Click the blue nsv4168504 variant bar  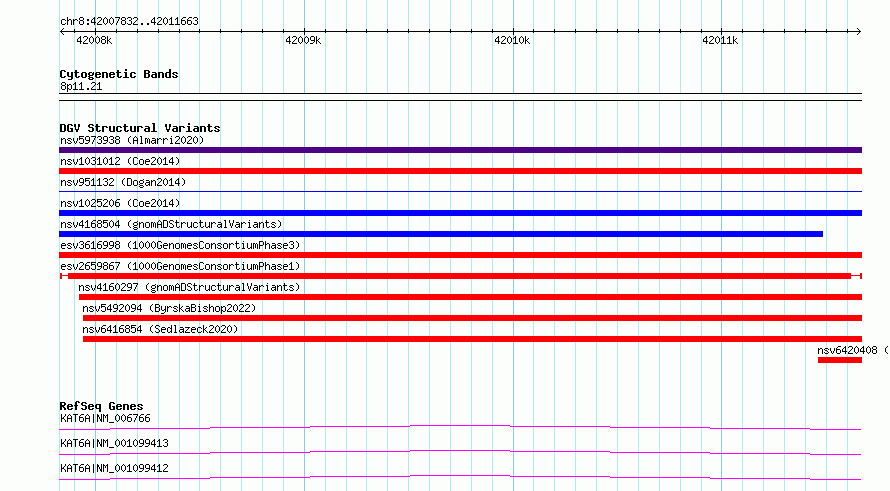pyautogui.click(x=441, y=234)
